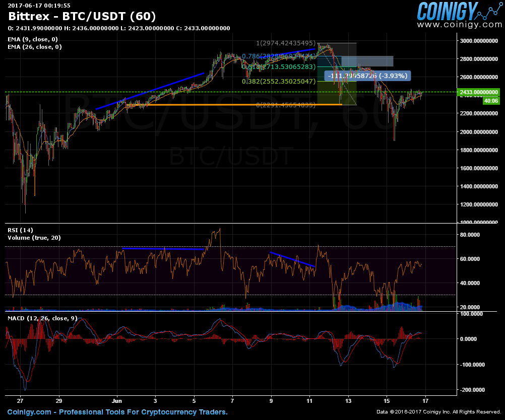505x420 pixels.
Task: Click the Jun date label on time axis
Action: [x=117, y=401]
